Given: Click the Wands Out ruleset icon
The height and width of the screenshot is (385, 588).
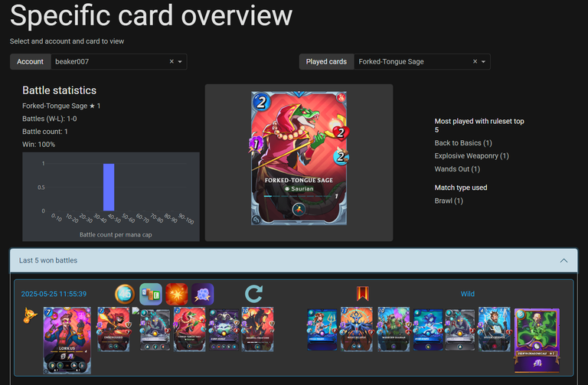Looking at the screenshot, I should tap(202, 294).
